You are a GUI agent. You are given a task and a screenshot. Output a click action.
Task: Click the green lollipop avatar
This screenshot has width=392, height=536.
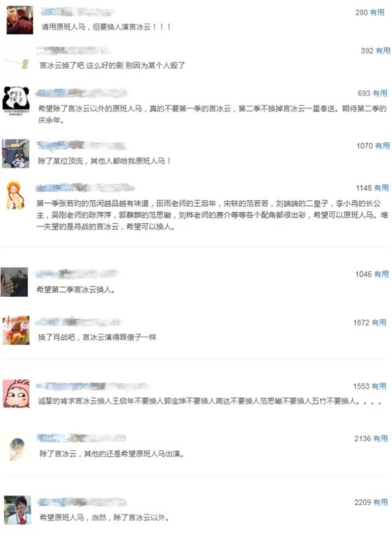[x=17, y=63]
